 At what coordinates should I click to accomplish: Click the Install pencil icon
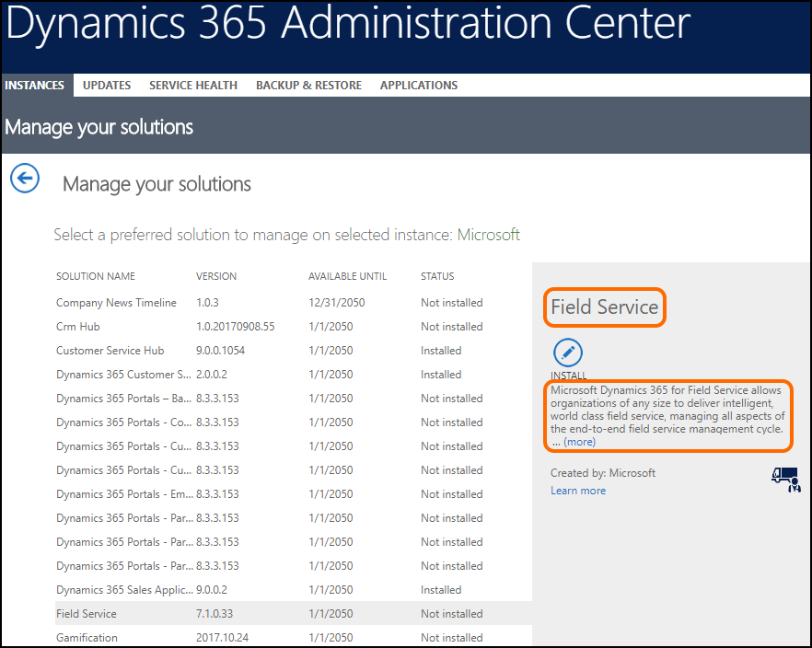point(568,353)
